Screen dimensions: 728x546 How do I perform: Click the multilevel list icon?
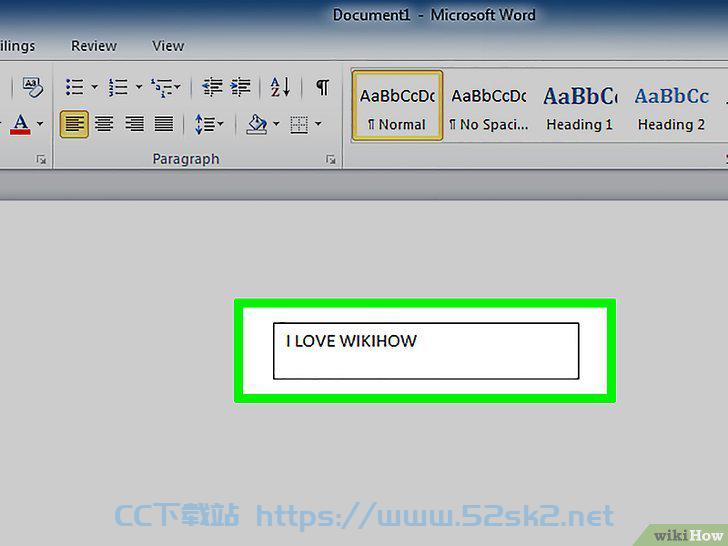(x=162, y=87)
